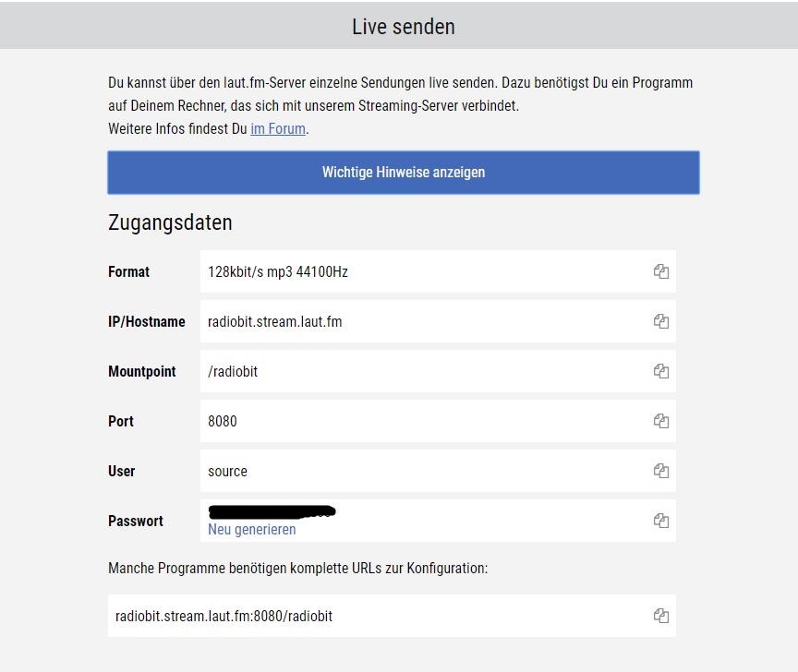Copy the IP/Hostname radiobit.stream.laut.fm
798x672 pixels.
pyautogui.click(x=661, y=321)
